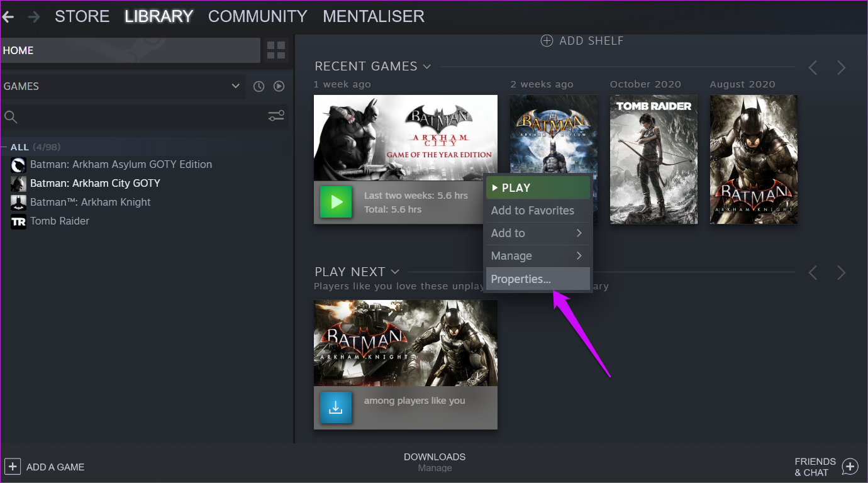Expand the Recent Games shelf dropdown

click(427, 67)
